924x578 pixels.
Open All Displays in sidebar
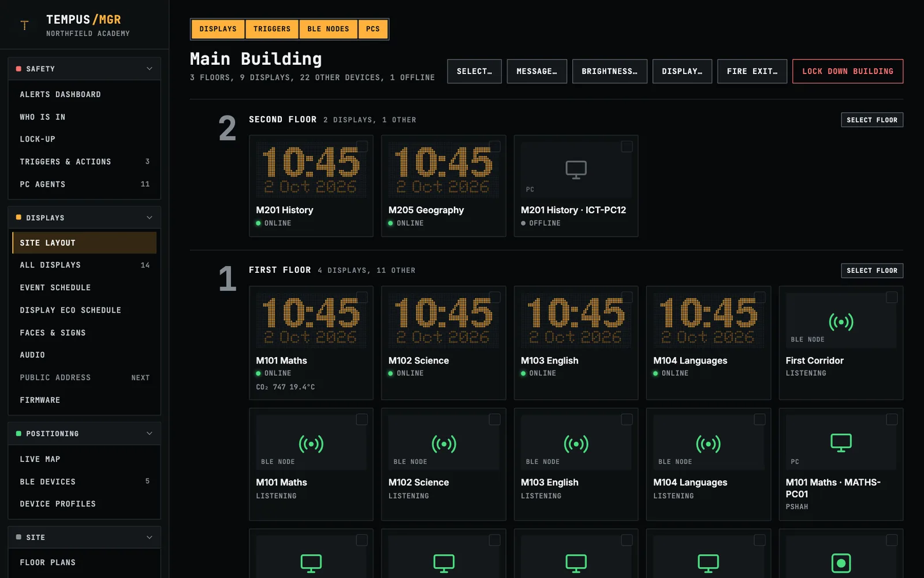[x=84, y=265]
